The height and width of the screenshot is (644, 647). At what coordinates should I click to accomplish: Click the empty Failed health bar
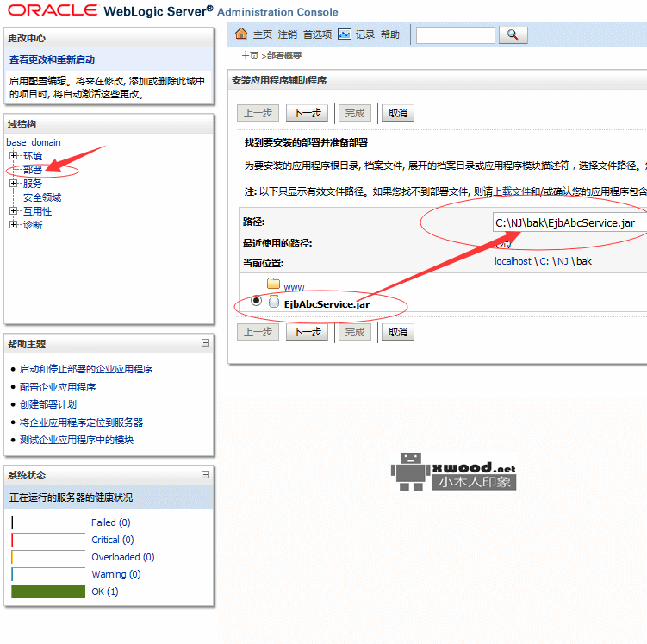point(48,522)
